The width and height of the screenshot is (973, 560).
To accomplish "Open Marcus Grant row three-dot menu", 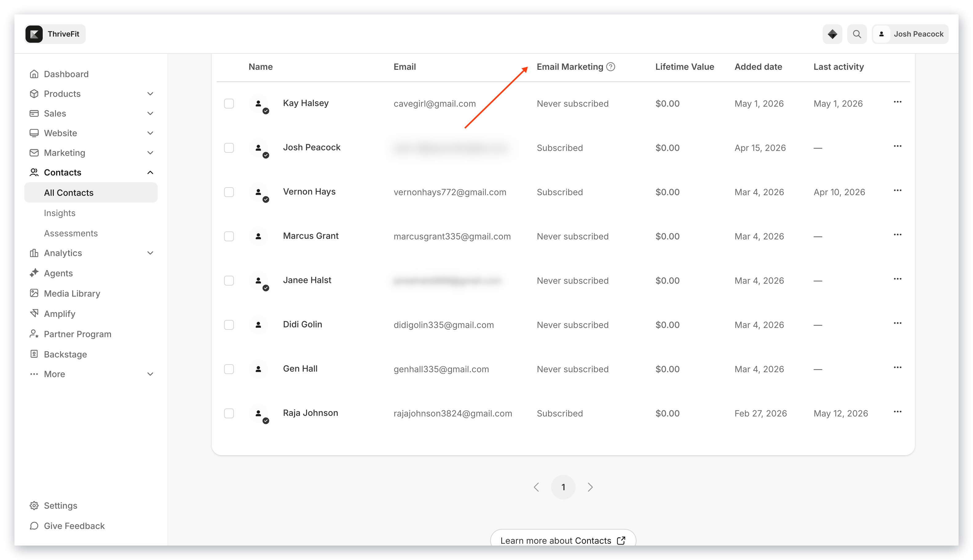I will coord(897,235).
